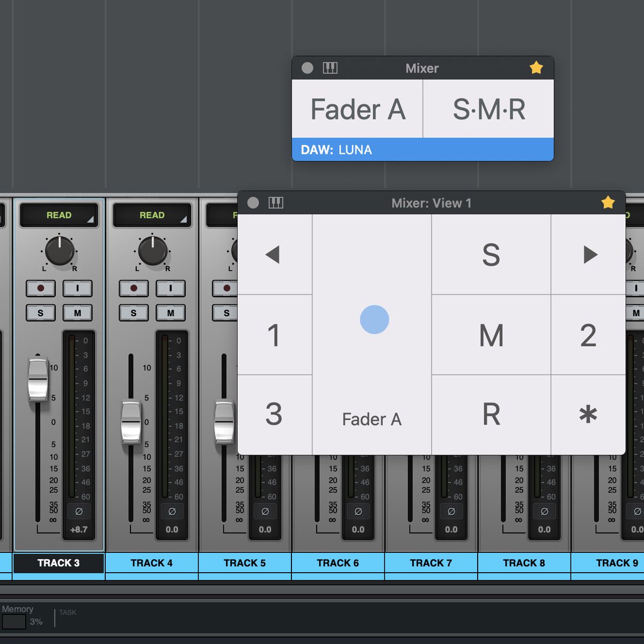Click the 0.0 level value on Track 6

click(x=358, y=530)
